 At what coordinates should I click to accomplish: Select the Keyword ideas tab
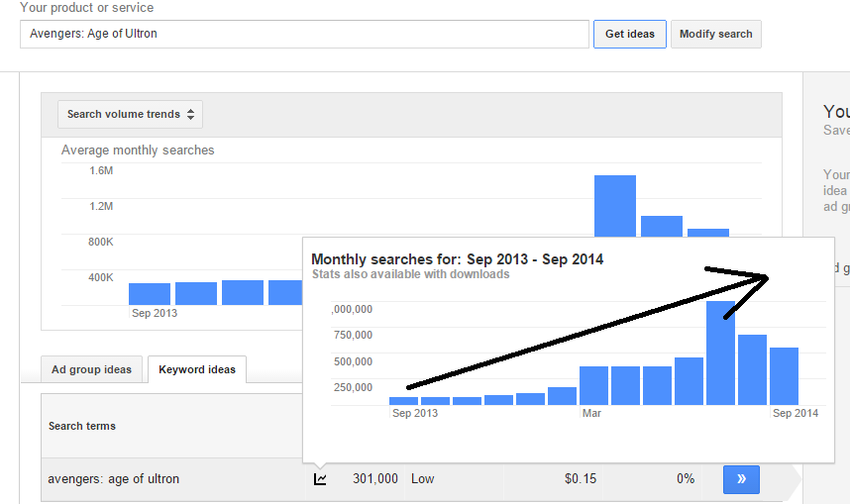(x=197, y=369)
